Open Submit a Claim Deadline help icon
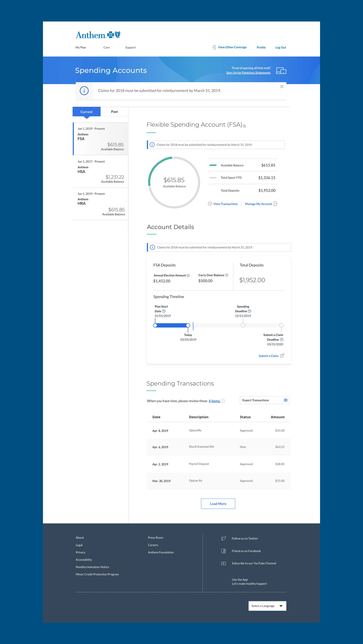Screen dimensions: 363x644 pyautogui.click(x=282, y=340)
